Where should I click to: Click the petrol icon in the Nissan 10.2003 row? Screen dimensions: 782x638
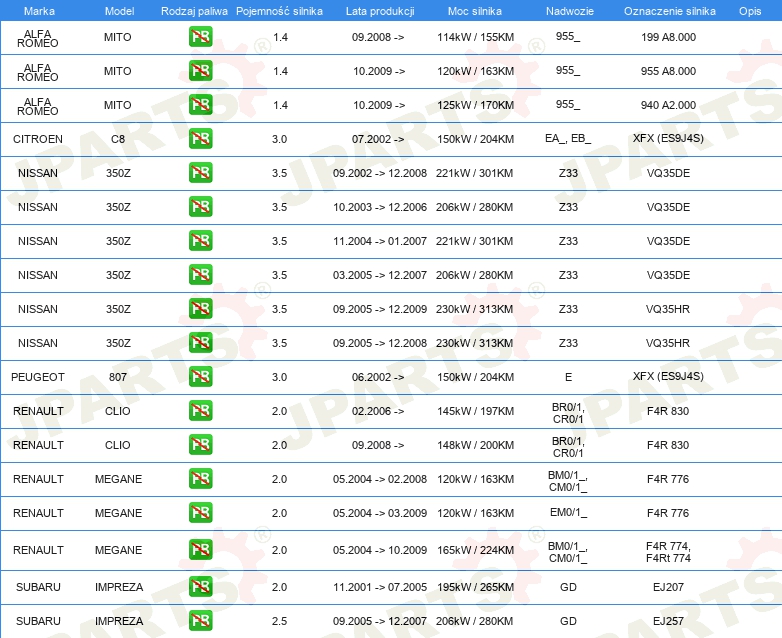pyautogui.click(x=200, y=207)
